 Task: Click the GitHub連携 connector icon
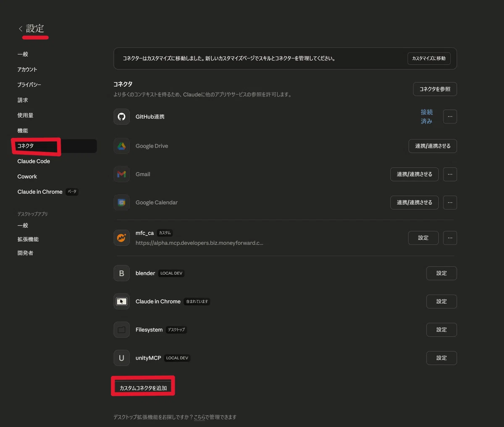tap(121, 116)
